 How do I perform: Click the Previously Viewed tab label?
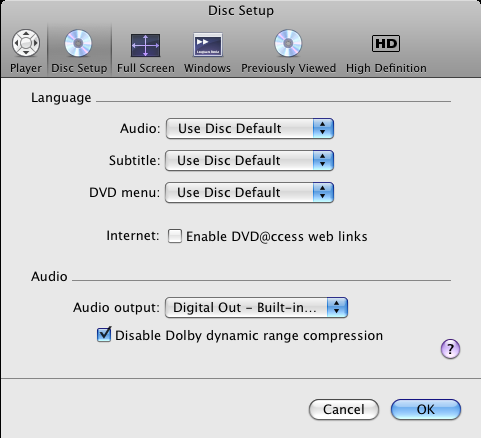pos(288,68)
